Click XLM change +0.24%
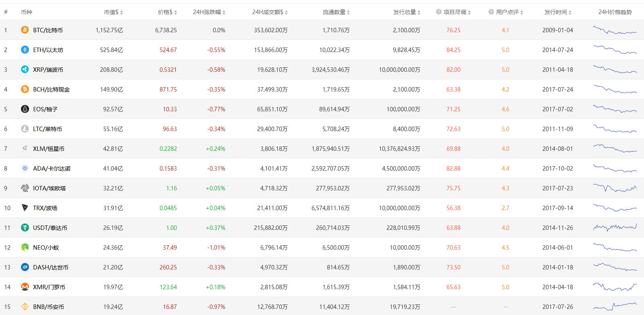The image size is (644, 315). coord(216,149)
